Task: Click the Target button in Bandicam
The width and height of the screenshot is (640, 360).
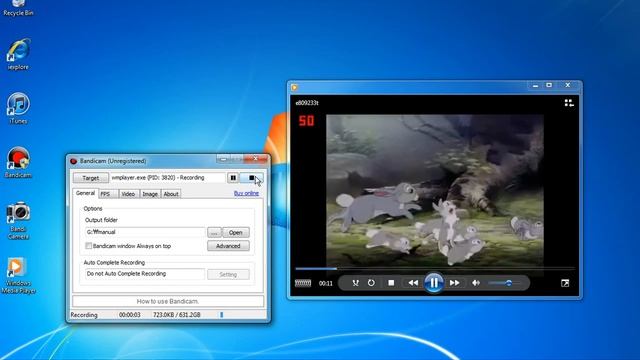Action: pos(91,178)
